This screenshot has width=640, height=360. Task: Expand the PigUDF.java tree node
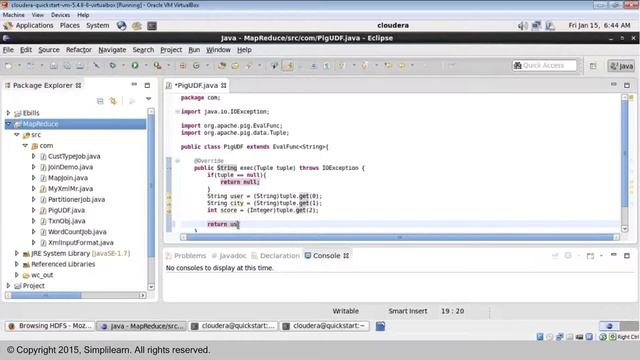coord(34,210)
